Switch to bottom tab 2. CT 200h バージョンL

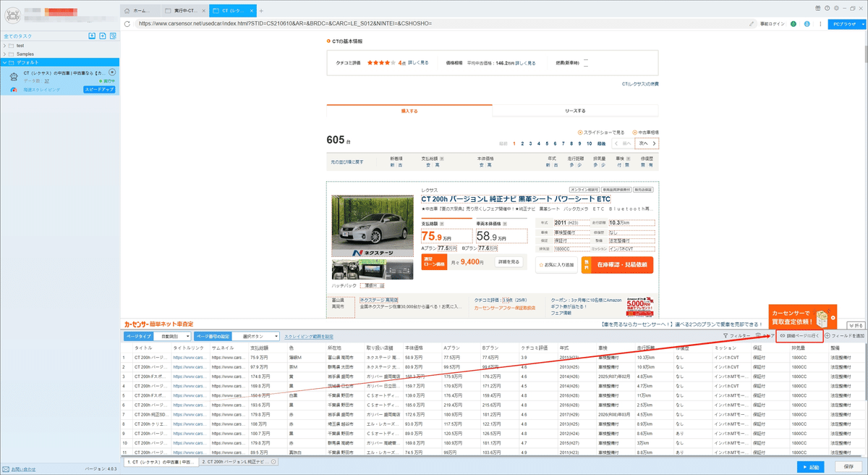(239, 461)
